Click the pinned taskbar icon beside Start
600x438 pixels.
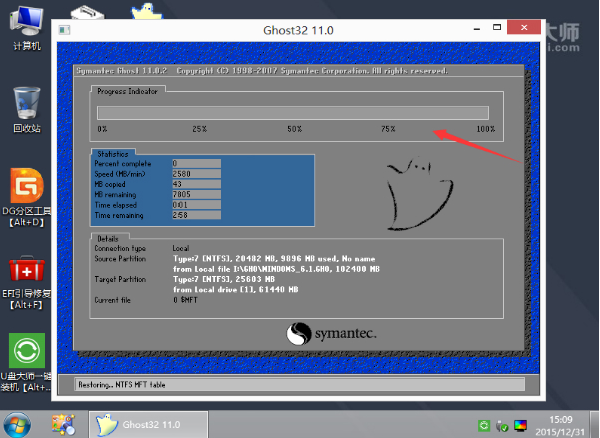click(x=64, y=424)
